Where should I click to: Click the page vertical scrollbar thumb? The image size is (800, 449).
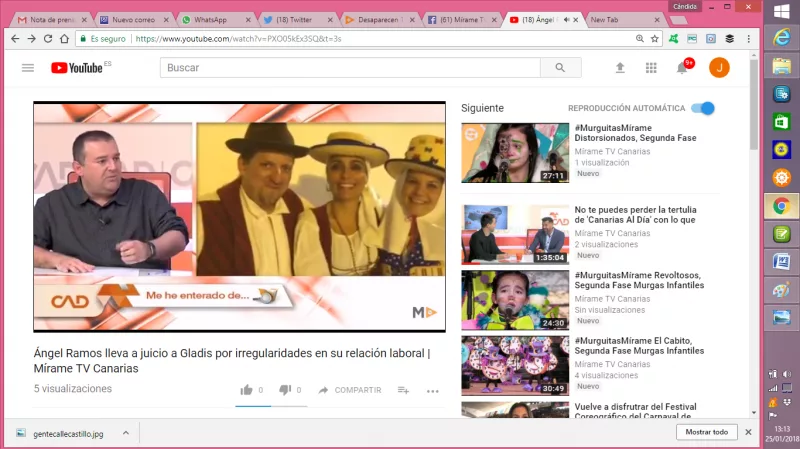tap(754, 105)
